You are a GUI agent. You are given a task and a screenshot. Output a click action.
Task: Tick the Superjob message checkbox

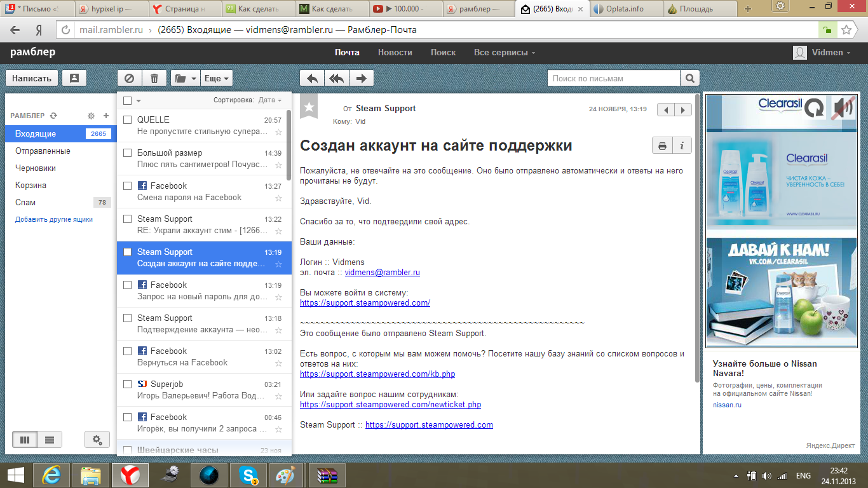point(127,384)
